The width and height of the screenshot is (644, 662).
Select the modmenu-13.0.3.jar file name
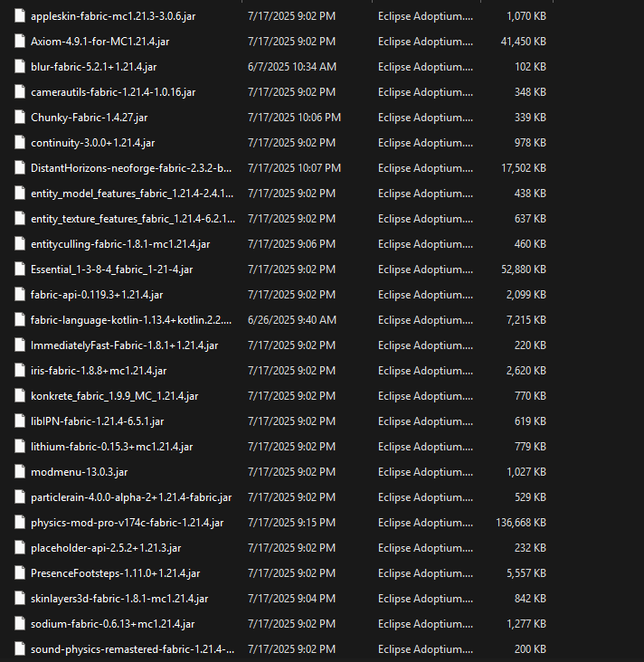point(80,472)
